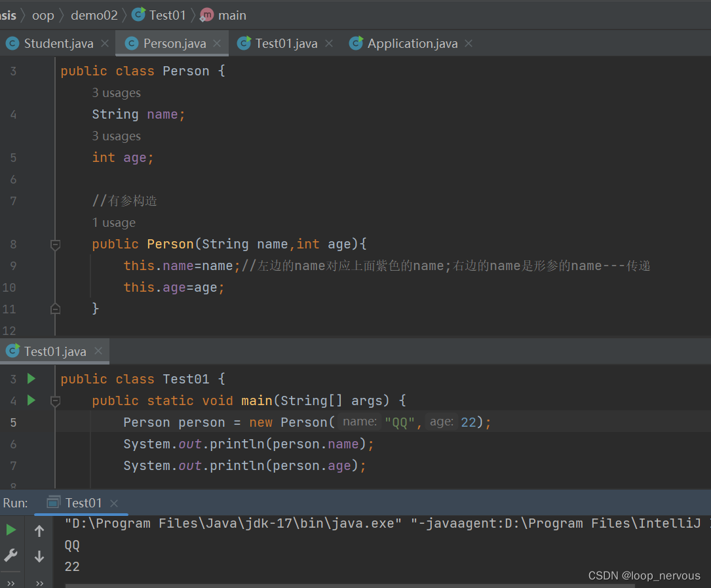Click the String name field declaration
The image size is (711, 588).
coord(139,114)
